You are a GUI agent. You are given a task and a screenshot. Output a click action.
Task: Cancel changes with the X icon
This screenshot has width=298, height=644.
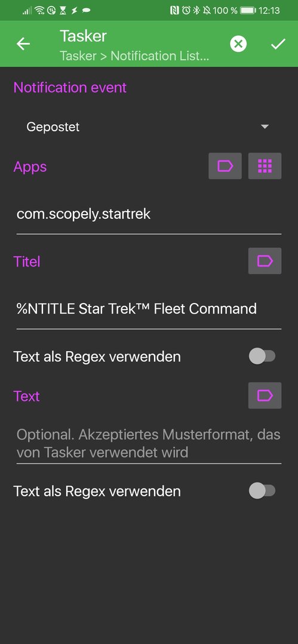point(238,44)
